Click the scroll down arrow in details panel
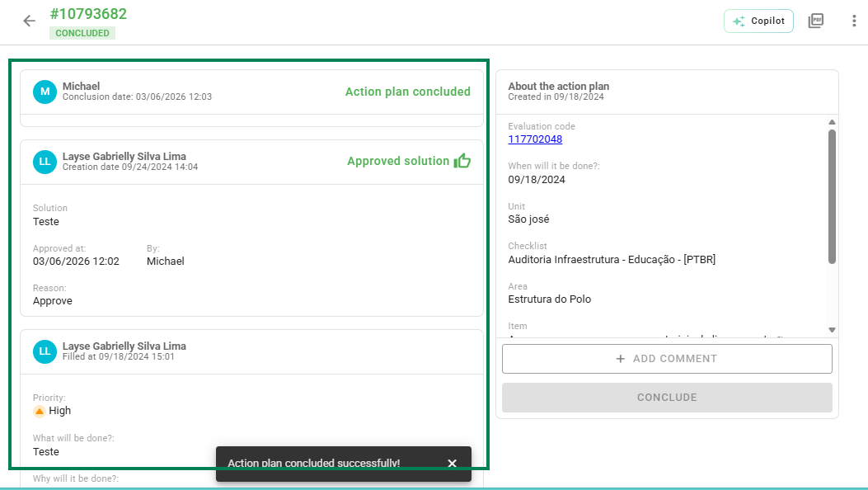 [832, 330]
